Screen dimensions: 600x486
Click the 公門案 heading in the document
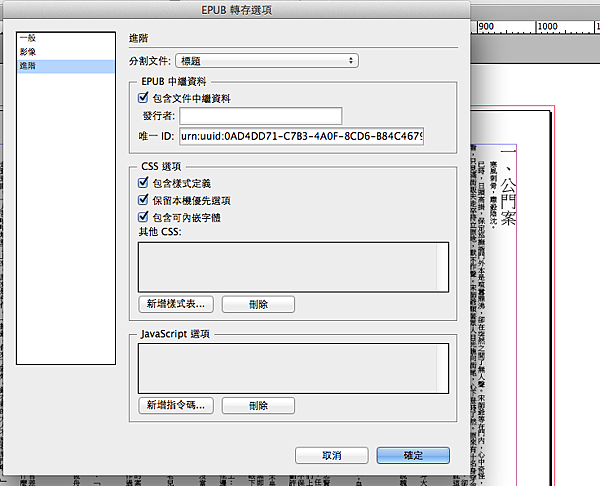point(508,201)
